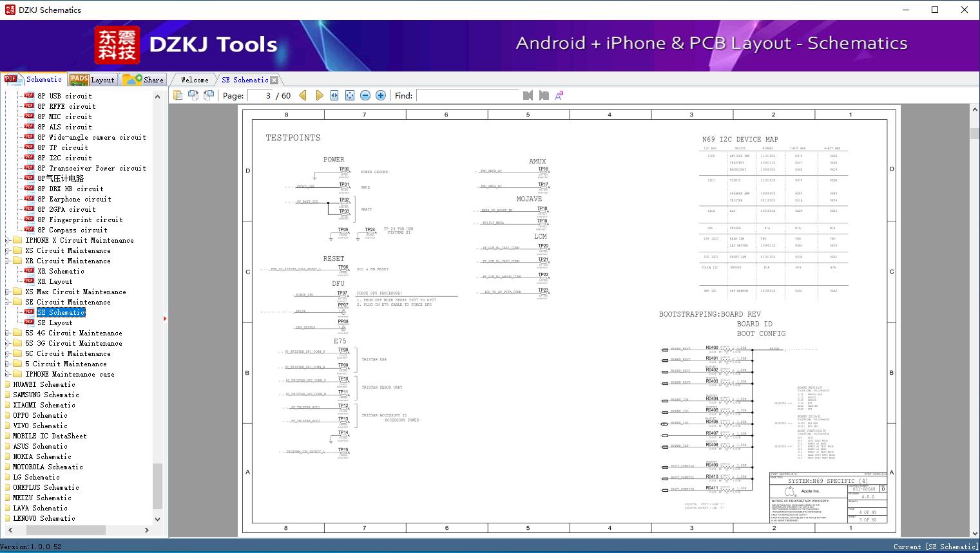
Task: Click the Find search text box
Action: 467,95
